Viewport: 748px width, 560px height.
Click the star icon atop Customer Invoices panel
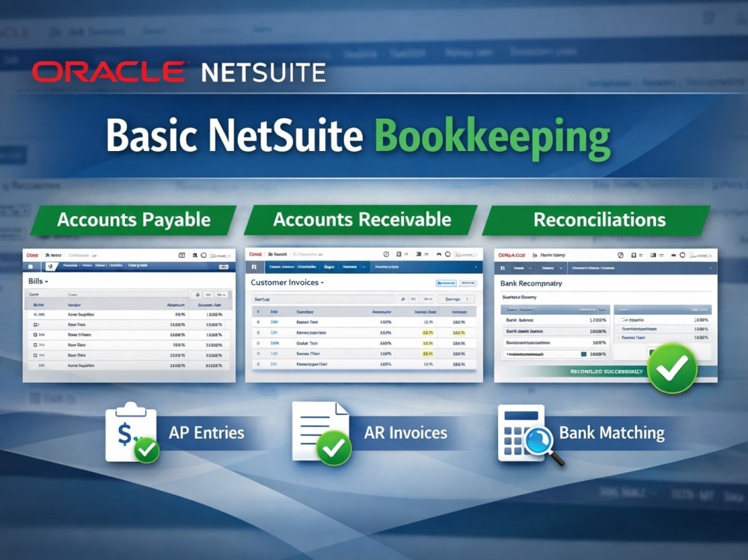[439, 254]
